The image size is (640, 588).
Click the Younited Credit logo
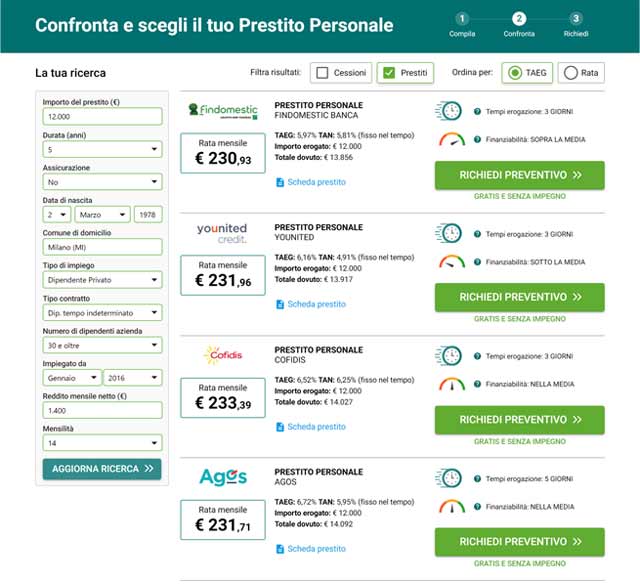tap(223, 232)
